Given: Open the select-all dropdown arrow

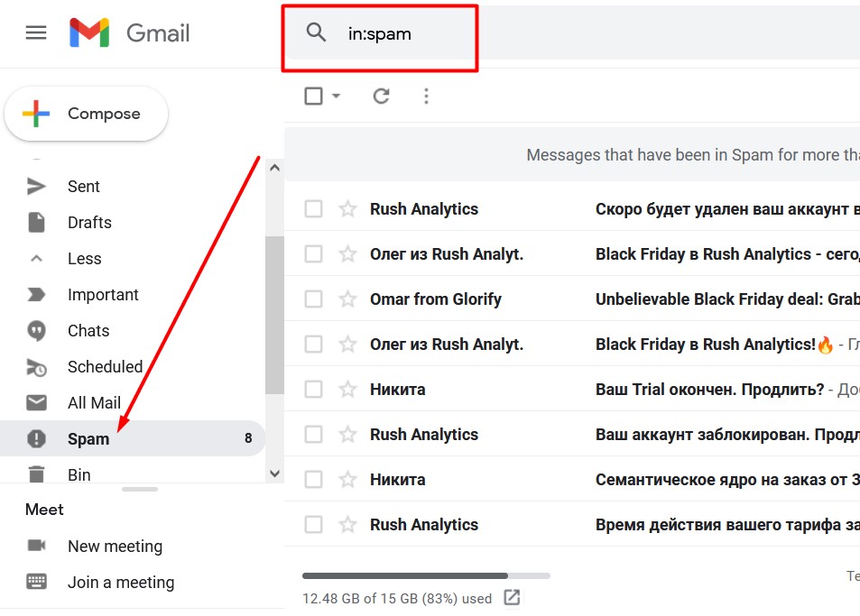Looking at the screenshot, I should [x=337, y=97].
